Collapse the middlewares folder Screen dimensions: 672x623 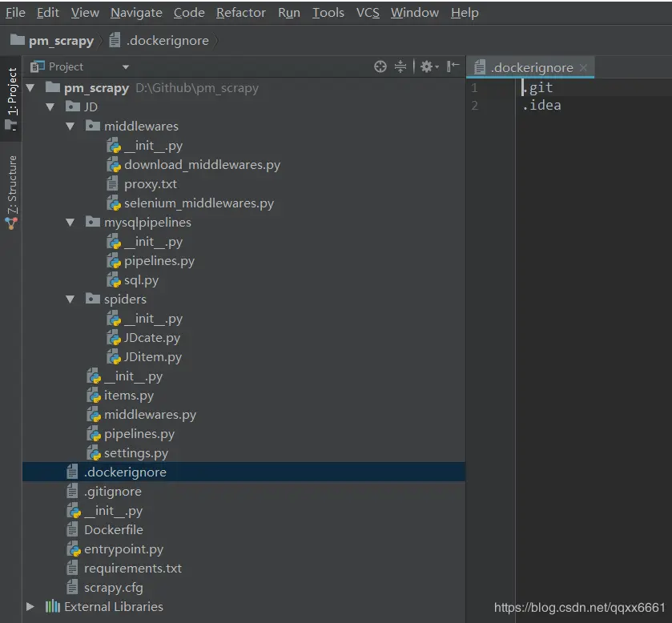70,127
